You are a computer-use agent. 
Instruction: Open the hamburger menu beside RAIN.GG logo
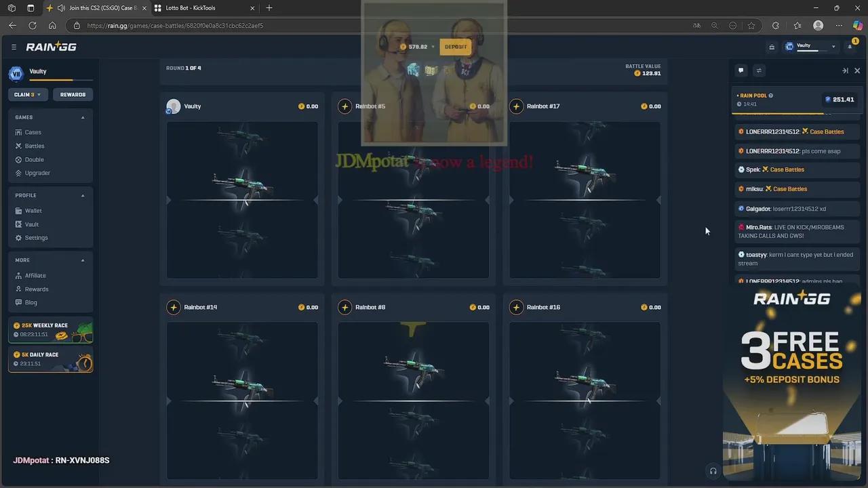click(14, 47)
